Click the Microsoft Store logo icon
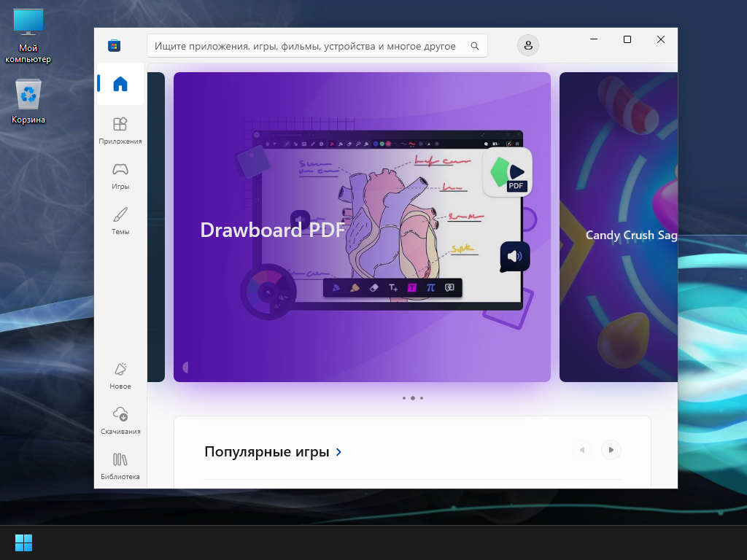Viewport: 747px width, 560px height. 114,46
